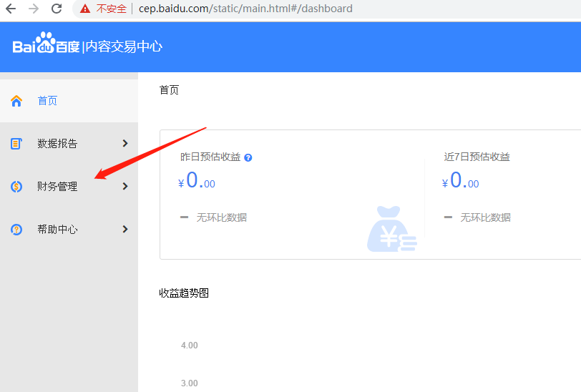Click the data report document icon
Image resolution: width=581 pixels, height=392 pixels.
[x=16, y=144]
